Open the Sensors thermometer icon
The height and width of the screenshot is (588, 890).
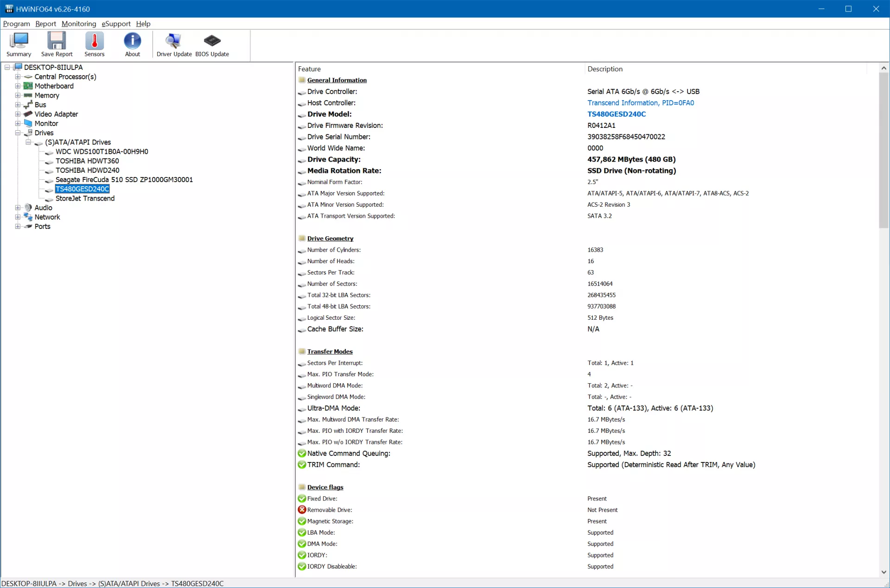point(95,41)
